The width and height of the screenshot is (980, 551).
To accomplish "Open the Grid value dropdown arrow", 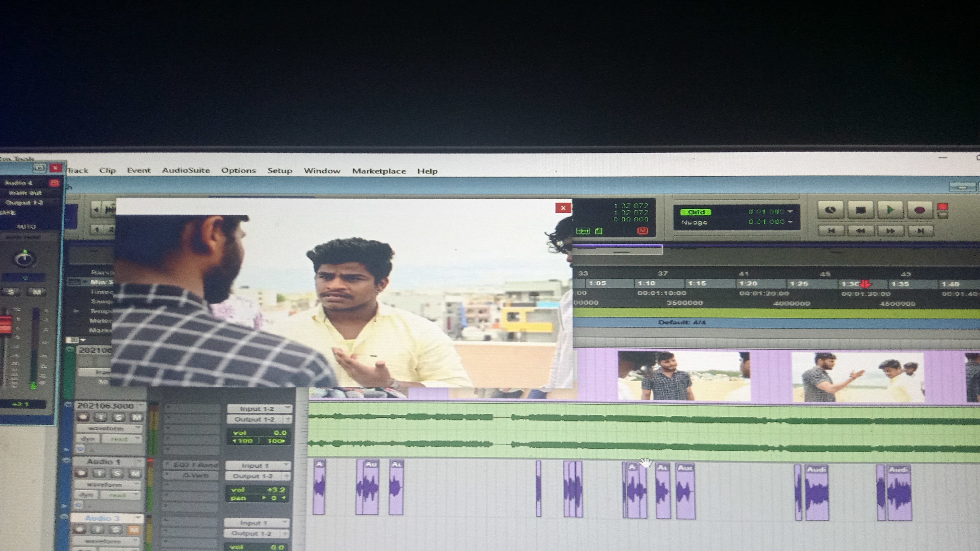I will [x=791, y=211].
